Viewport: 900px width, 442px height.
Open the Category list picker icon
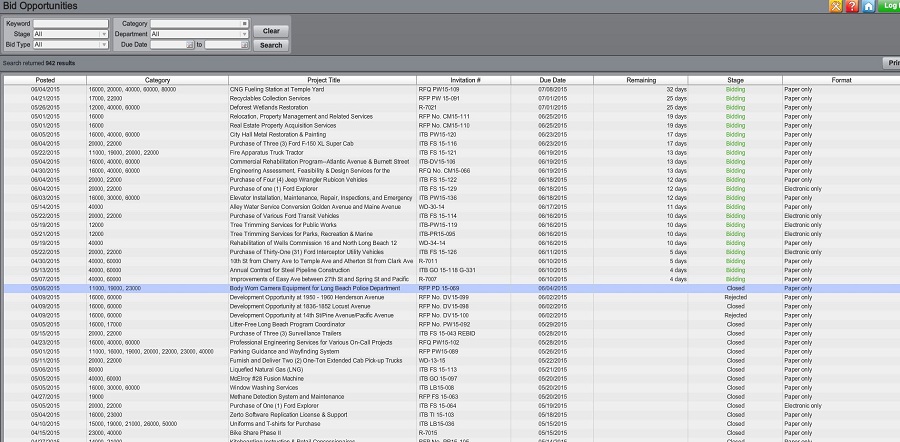pos(245,24)
